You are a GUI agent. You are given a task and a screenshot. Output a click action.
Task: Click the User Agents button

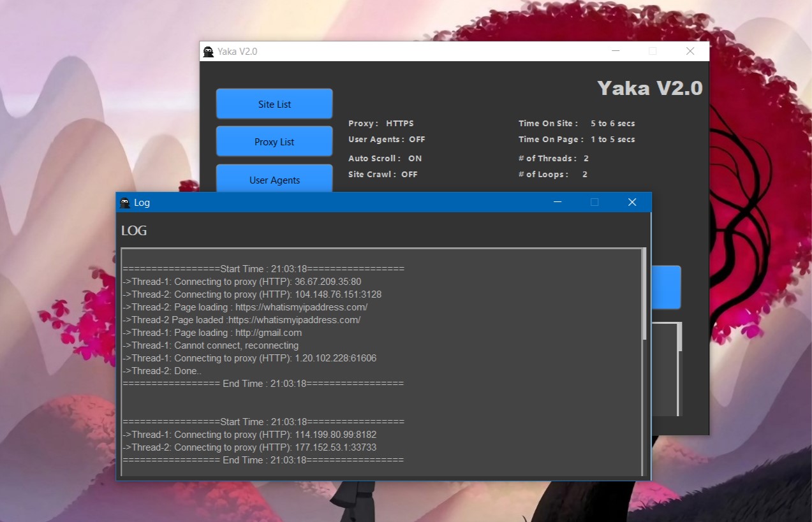point(274,179)
